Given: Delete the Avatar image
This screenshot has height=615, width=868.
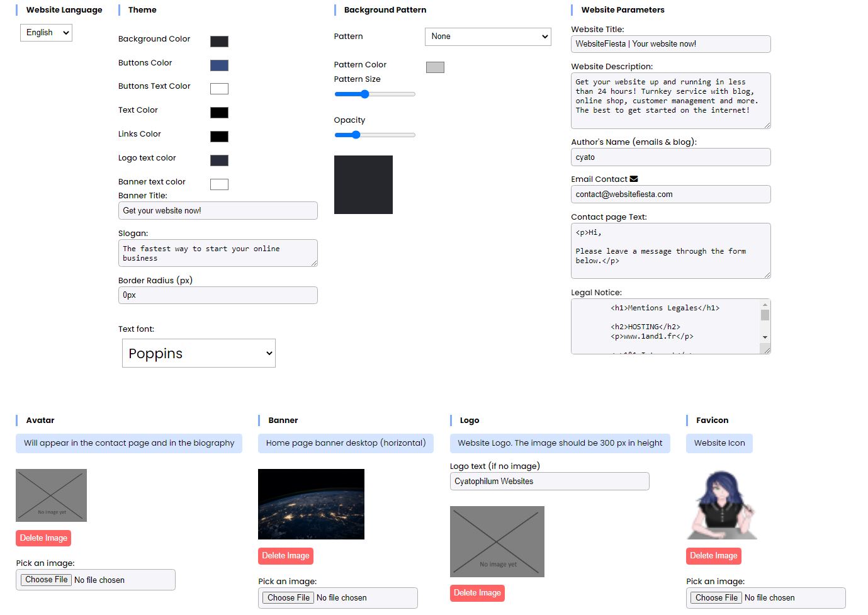Looking at the screenshot, I should coord(43,538).
